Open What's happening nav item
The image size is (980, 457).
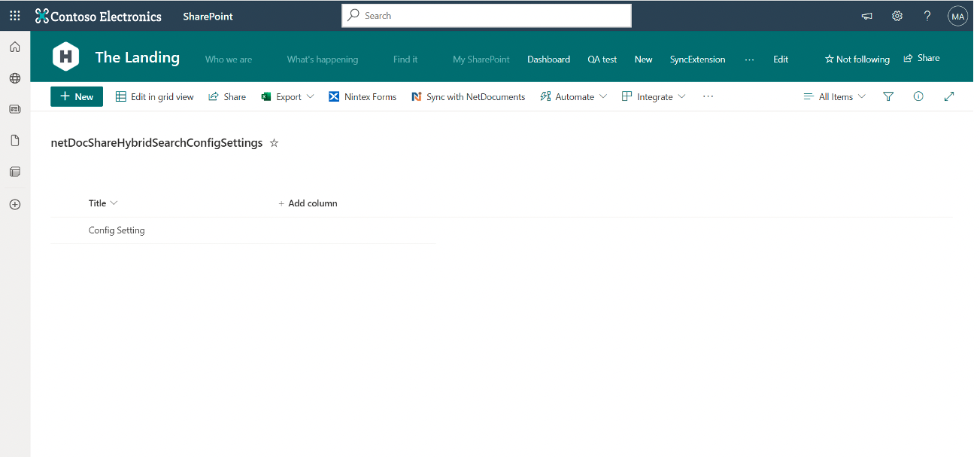pos(323,59)
